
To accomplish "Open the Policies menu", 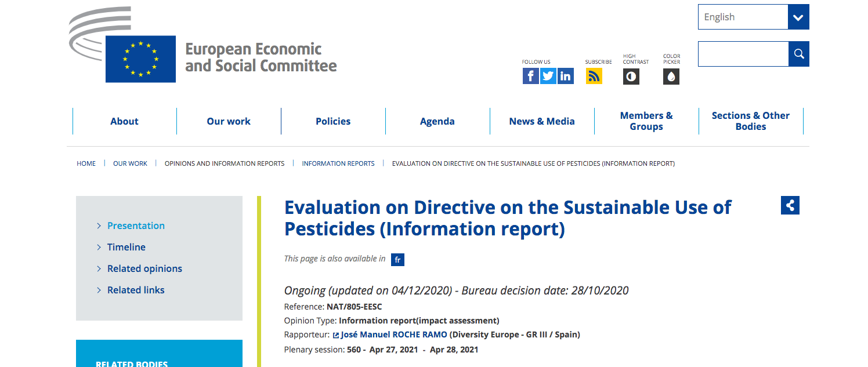I will (x=333, y=121).
